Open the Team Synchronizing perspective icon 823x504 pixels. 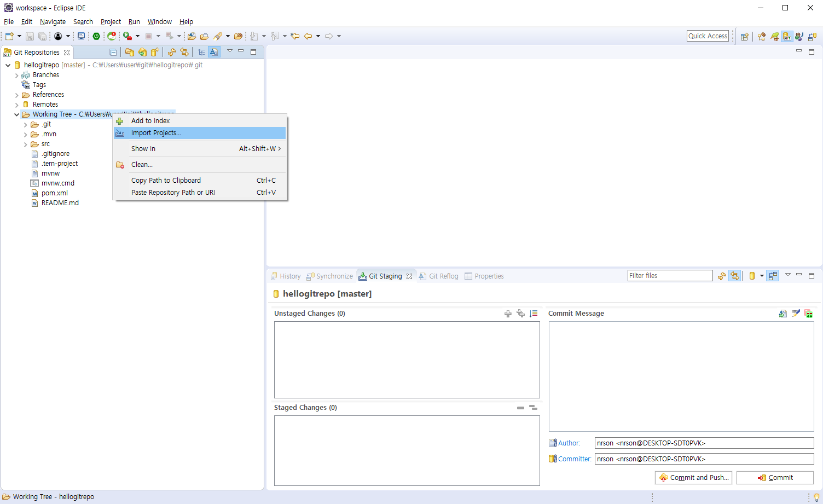(x=812, y=37)
